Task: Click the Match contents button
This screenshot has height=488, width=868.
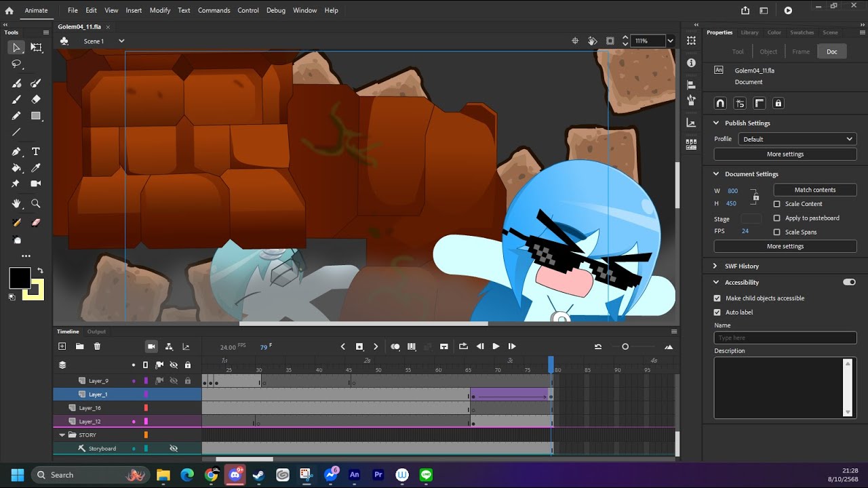Action: coord(815,190)
